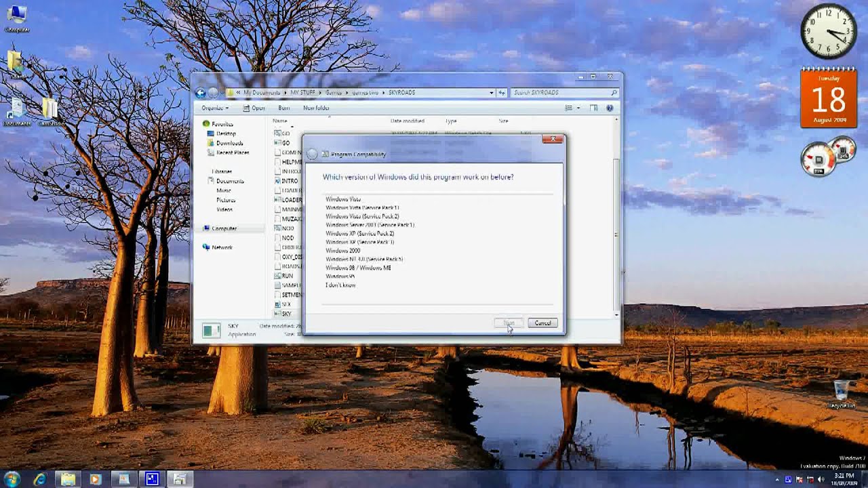
Task: Click My Documents in address breadcrumb
Action: pos(262,93)
